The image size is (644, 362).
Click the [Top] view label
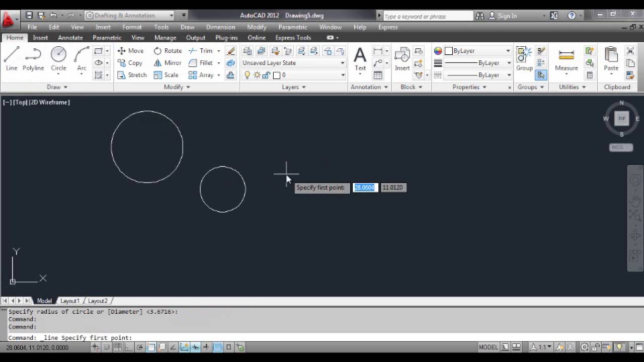coord(21,102)
